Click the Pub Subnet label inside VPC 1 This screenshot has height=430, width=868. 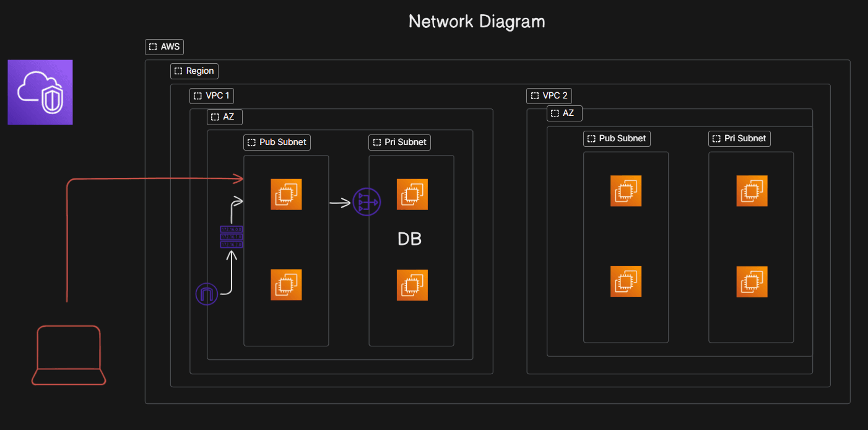pos(277,142)
